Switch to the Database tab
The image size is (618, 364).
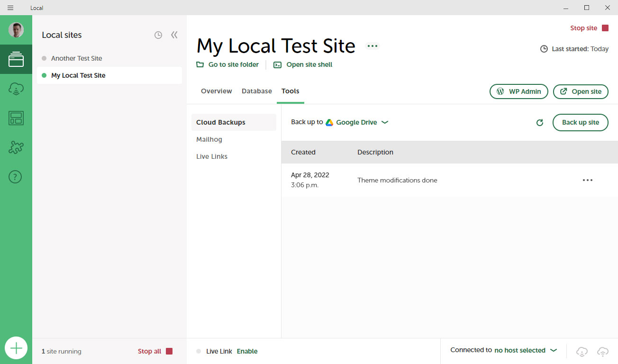click(x=257, y=91)
